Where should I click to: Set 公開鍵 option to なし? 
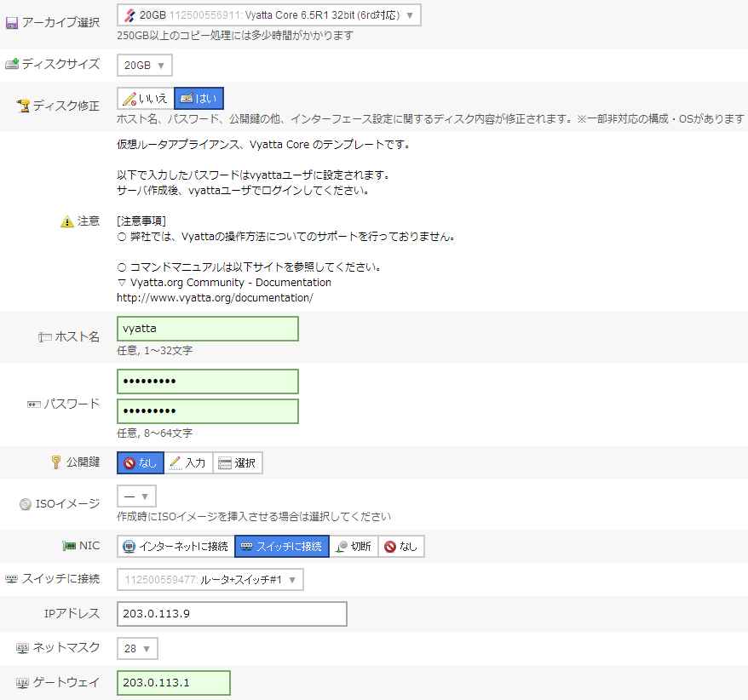coord(140,462)
